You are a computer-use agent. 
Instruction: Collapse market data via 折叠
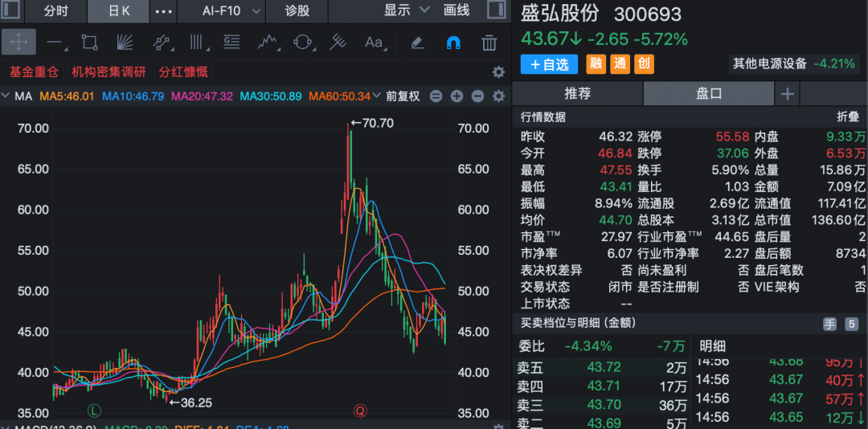[x=848, y=116]
